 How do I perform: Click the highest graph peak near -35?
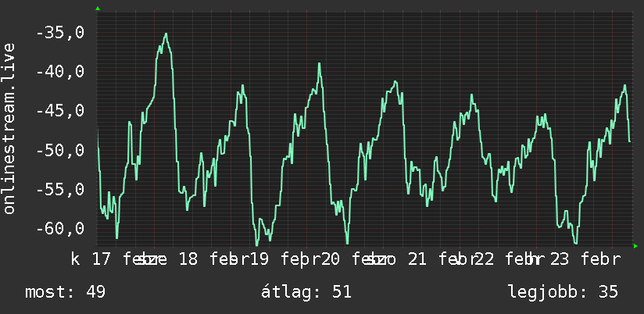click(x=166, y=34)
